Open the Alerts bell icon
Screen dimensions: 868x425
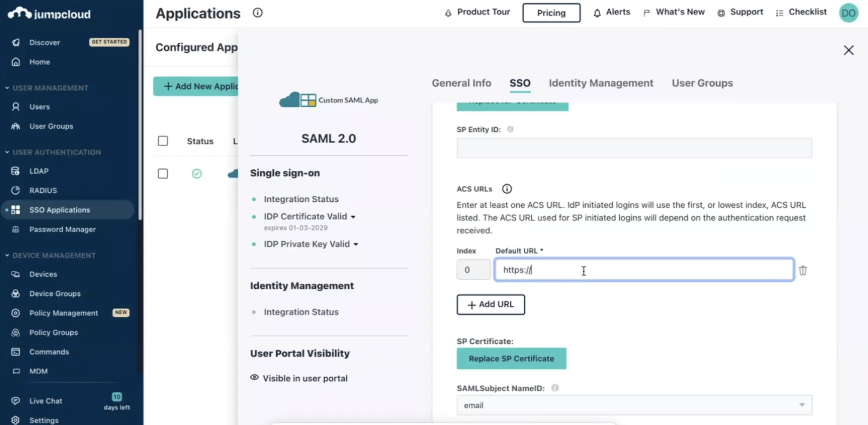[x=597, y=13]
